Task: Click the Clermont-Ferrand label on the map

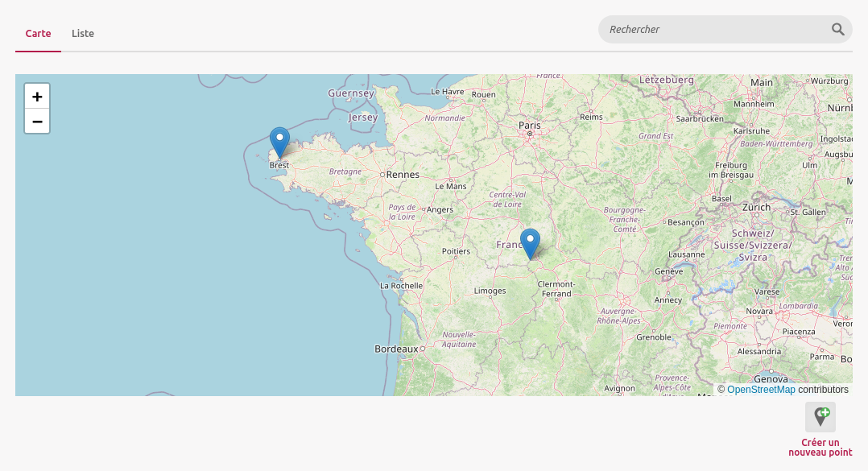Action: coord(556,289)
